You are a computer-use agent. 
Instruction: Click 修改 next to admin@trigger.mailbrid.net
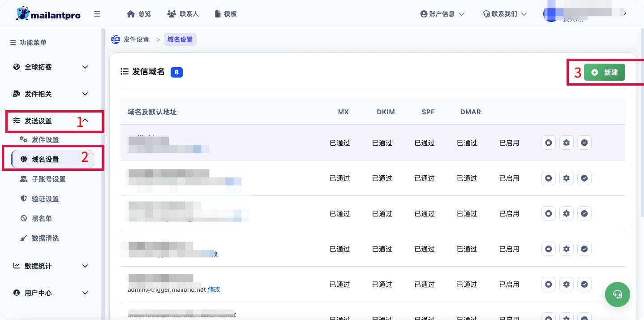coord(214,290)
